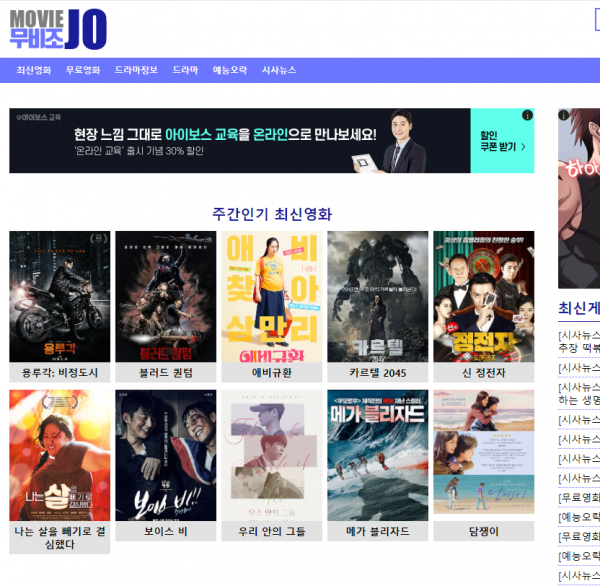Click the MOVIE JO site logo
This screenshot has height=586, width=600.
tap(58, 29)
